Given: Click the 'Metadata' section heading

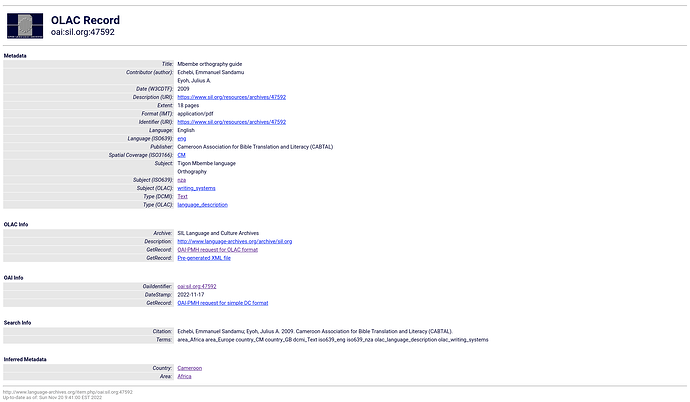Looking at the screenshot, I should coord(15,56).
